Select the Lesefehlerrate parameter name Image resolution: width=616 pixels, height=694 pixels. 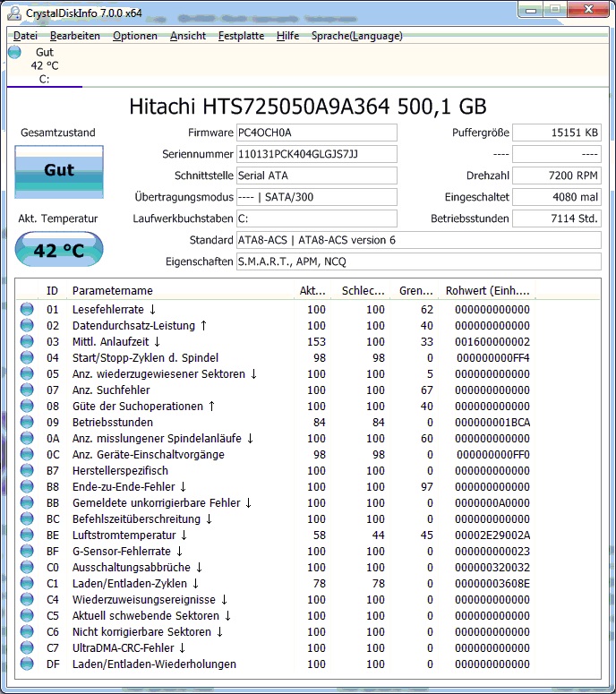114,309
